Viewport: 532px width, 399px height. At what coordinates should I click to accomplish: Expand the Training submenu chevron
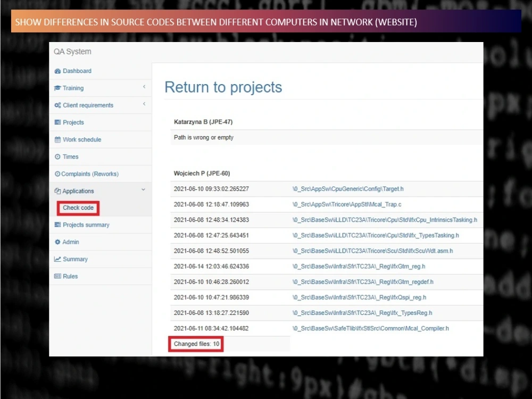coord(144,87)
